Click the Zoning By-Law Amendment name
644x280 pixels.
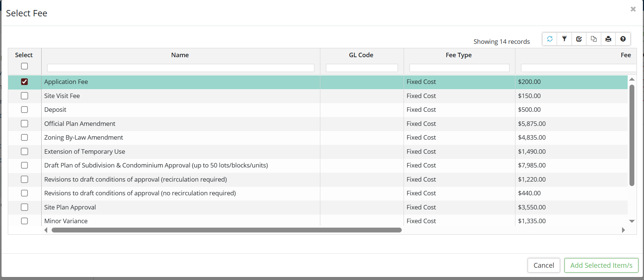point(84,137)
